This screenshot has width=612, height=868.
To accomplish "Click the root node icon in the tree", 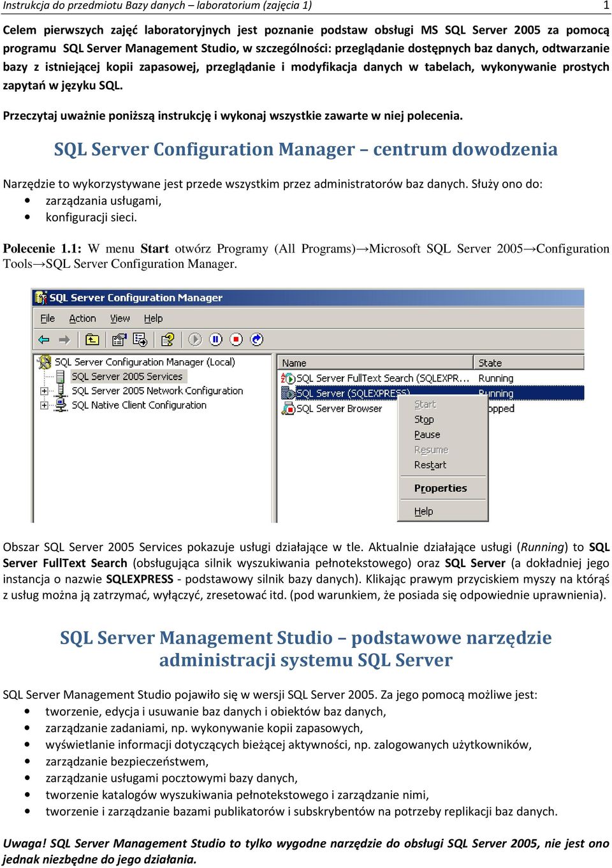I will click(x=45, y=362).
